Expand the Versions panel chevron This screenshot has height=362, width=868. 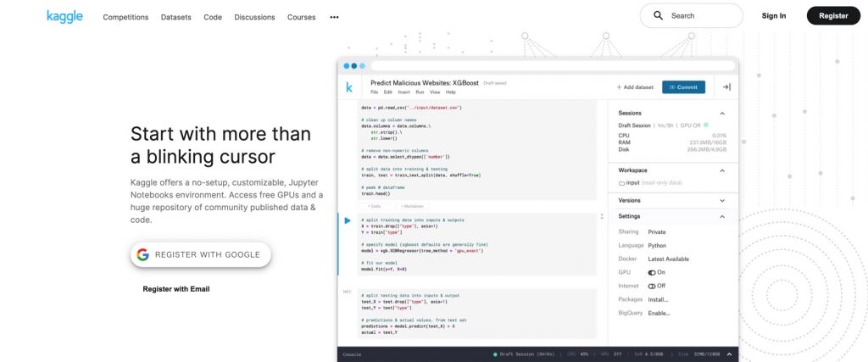722,200
